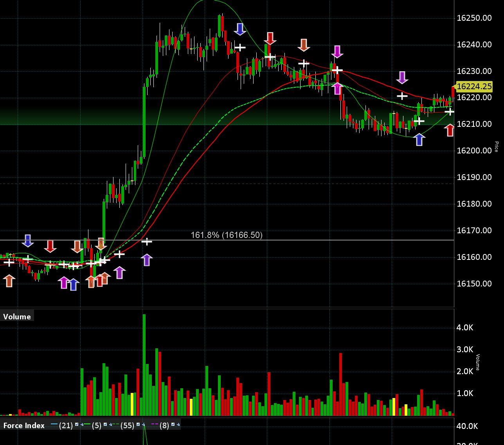Click the blue up arrow under 16210
504x445 pixels.
tap(419, 139)
